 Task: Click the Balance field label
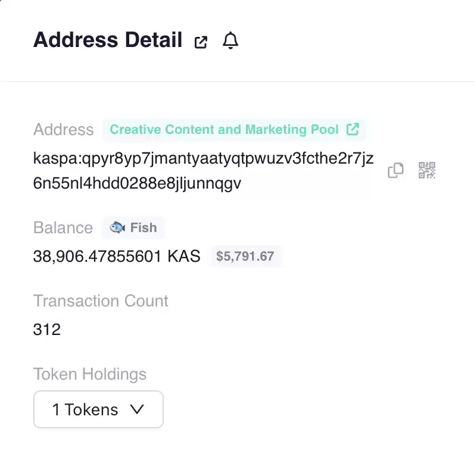pos(63,228)
